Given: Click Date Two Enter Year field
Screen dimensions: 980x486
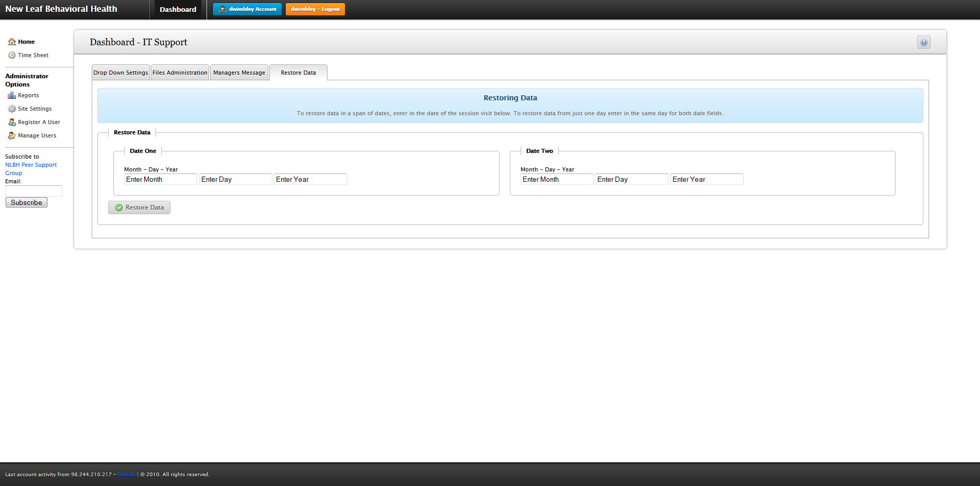Looking at the screenshot, I should (707, 179).
